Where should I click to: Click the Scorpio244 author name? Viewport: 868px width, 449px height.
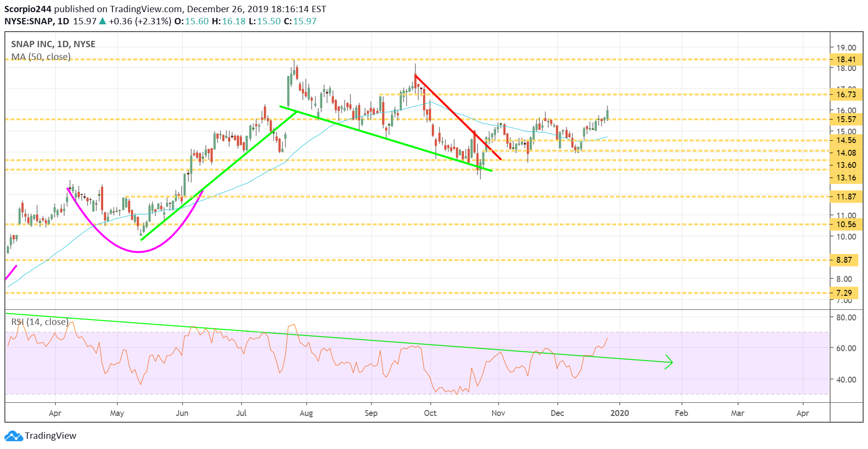click(28, 9)
